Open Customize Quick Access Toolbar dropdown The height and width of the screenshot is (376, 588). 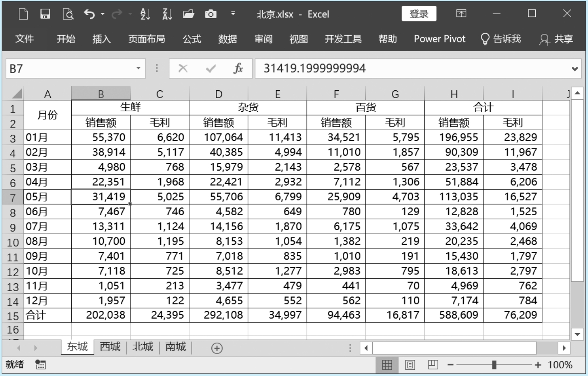233,14
